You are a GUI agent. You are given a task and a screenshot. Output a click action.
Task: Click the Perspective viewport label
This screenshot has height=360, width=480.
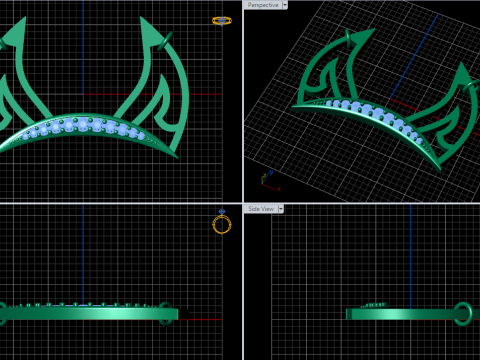click(263, 5)
